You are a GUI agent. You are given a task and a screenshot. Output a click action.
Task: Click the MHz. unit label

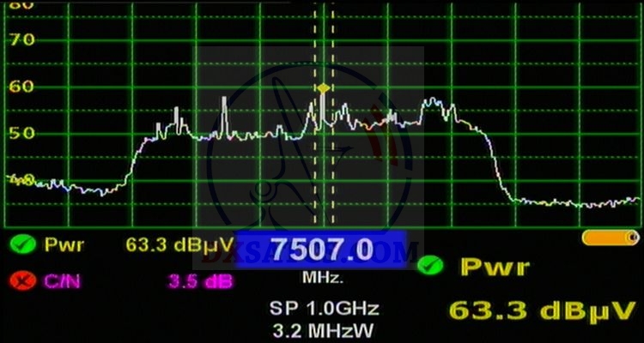click(x=323, y=278)
